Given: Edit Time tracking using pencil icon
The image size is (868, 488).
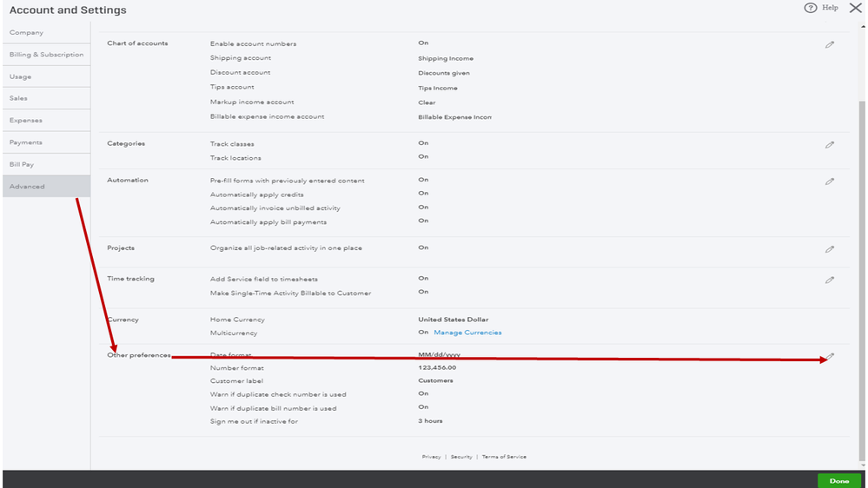Looking at the screenshot, I should pyautogui.click(x=830, y=280).
